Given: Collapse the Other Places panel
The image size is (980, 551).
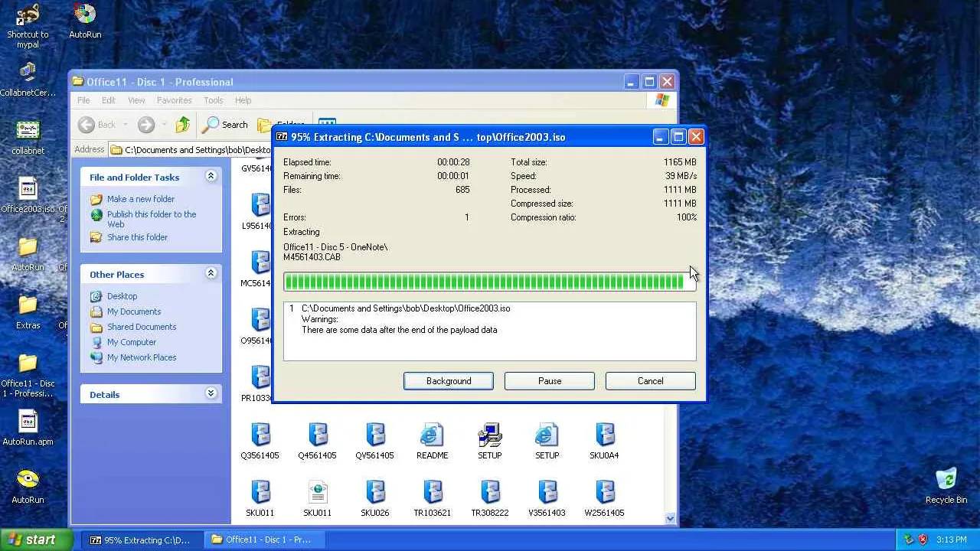Looking at the screenshot, I should tap(211, 274).
